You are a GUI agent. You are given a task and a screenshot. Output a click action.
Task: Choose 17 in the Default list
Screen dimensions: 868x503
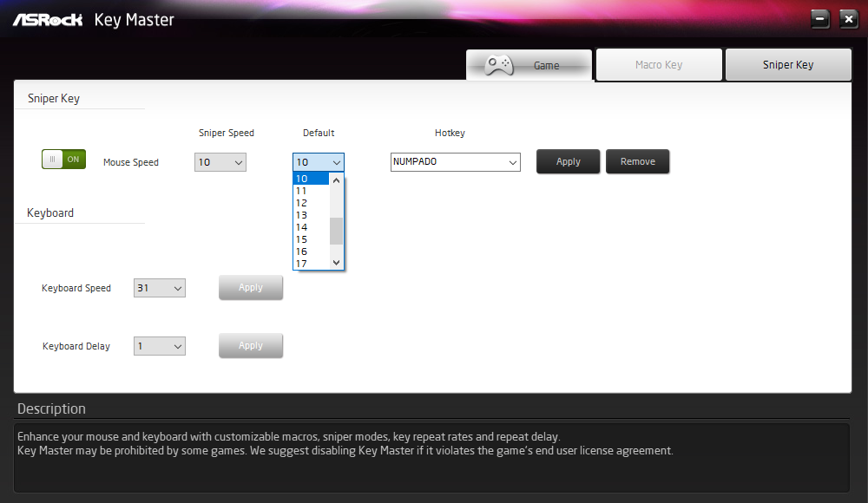tap(311, 264)
